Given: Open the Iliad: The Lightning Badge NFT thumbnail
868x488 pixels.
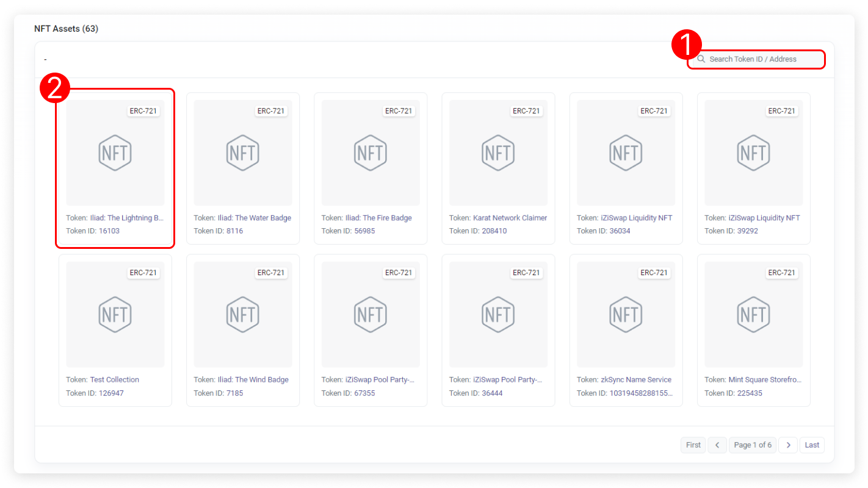Looking at the screenshot, I should coord(115,152).
